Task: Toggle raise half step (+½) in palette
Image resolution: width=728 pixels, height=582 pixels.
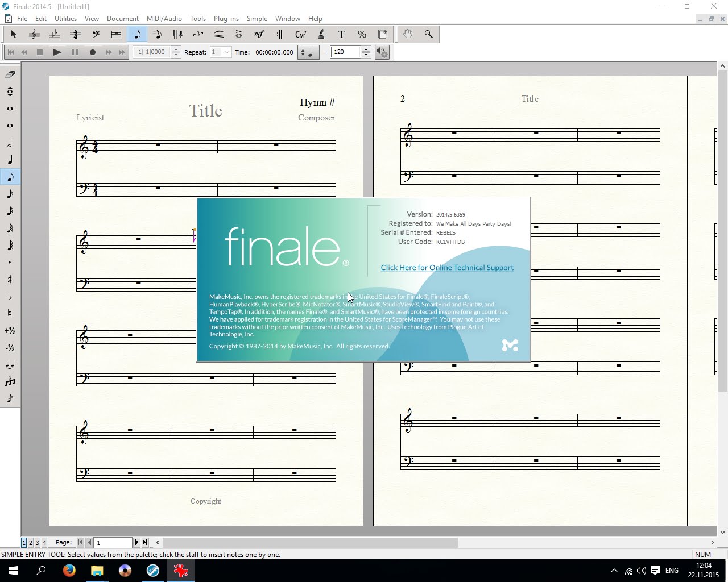Action: [10, 330]
